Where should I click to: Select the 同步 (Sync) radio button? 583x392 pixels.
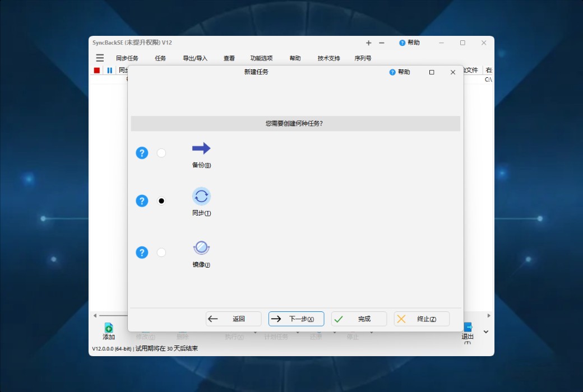tap(161, 200)
